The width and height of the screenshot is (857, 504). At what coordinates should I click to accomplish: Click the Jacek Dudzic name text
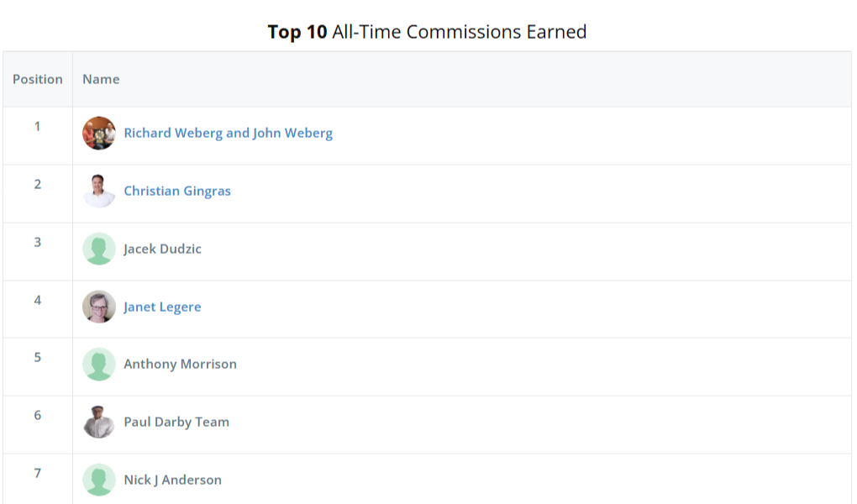click(x=162, y=249)
